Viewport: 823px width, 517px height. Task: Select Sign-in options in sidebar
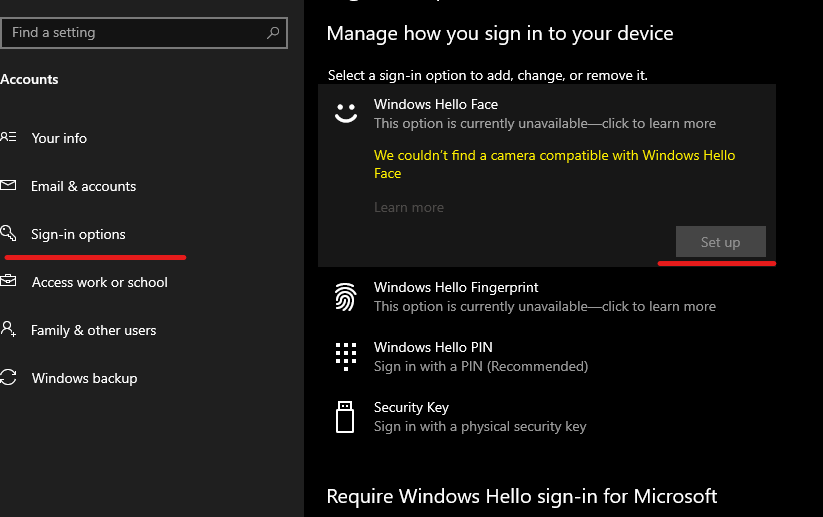[x=78, y=234]
